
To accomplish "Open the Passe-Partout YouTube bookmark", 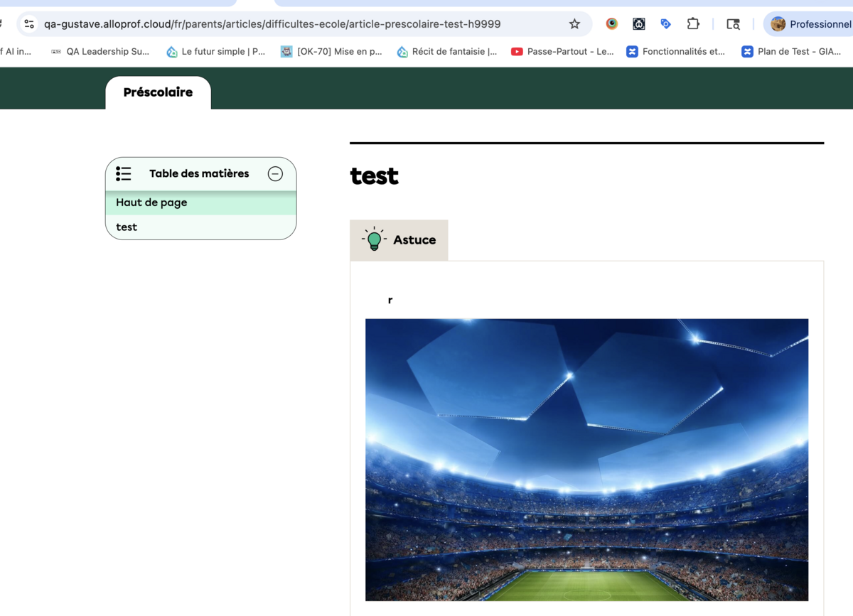I will (x=562, y=51).
